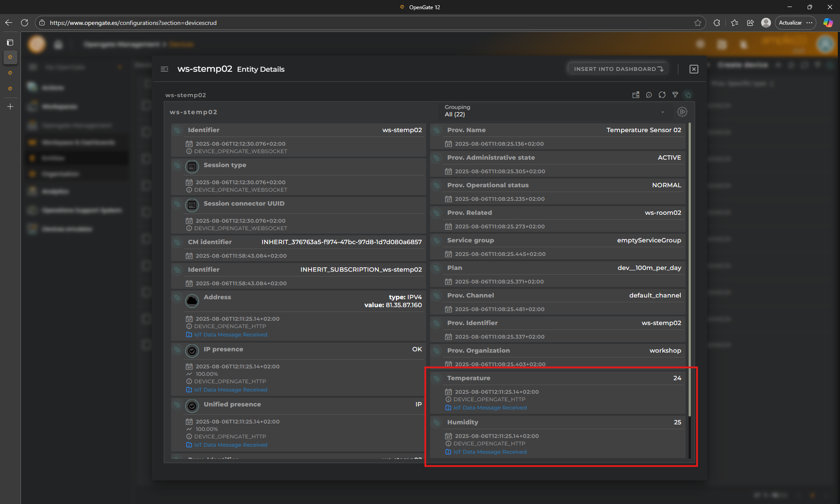Image resolution: width=840 pixels, height=504 pixels.
Task: Click the open-in-new-window toolbar icon
Action: (636, 95)
